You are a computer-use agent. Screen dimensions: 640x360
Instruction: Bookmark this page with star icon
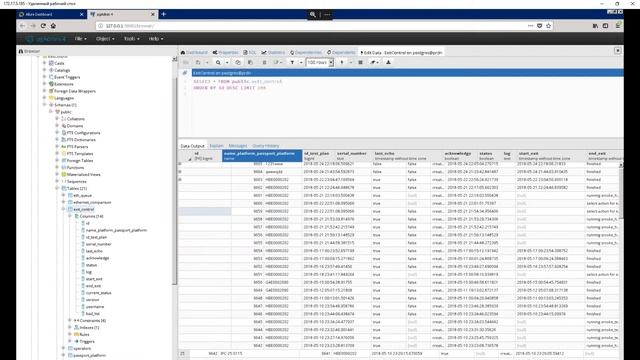[549, 26]
